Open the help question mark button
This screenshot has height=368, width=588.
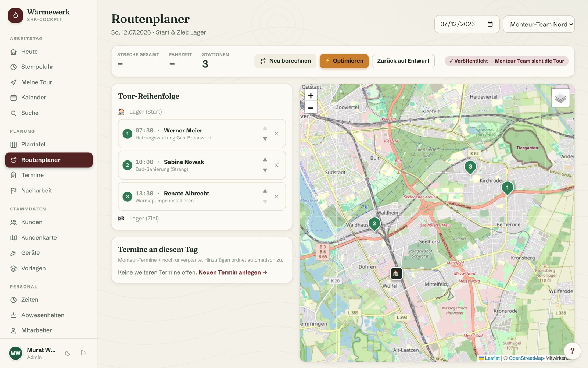pos(572,351)
